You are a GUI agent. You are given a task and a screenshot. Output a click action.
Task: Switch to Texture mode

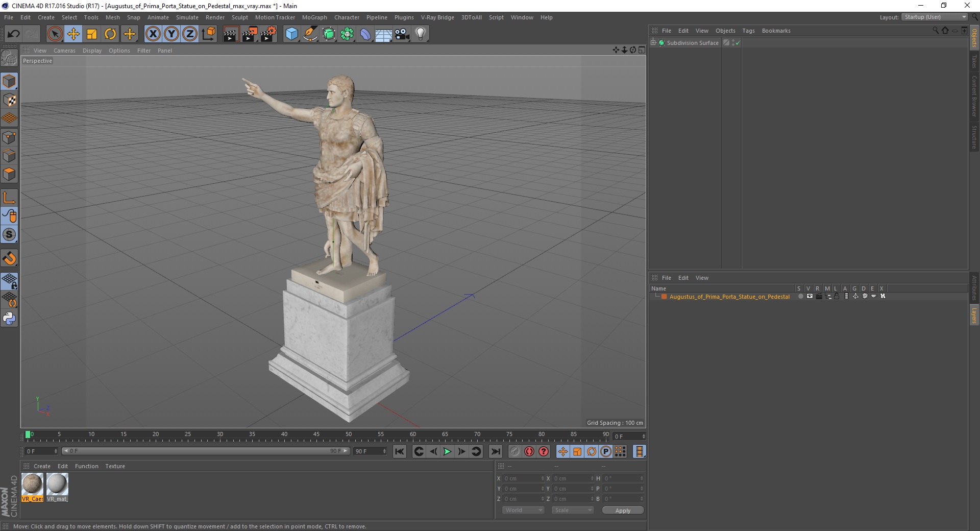[9, 100]
